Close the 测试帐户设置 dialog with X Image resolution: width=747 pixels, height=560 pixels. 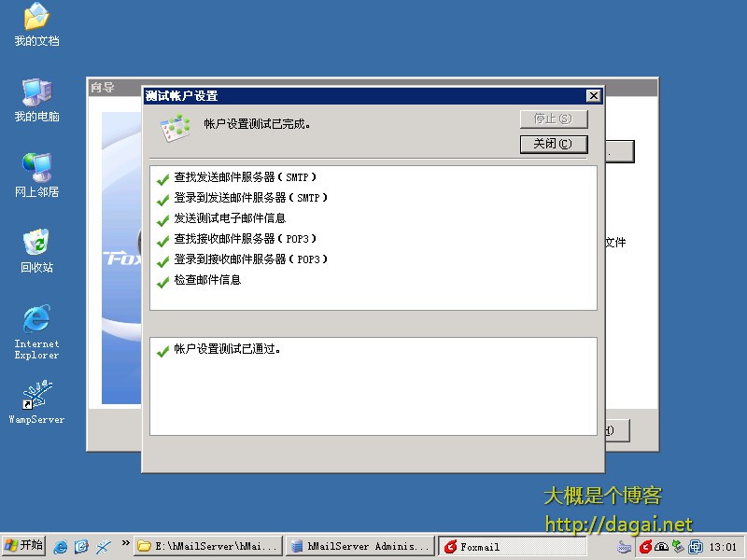click(593, 96)
